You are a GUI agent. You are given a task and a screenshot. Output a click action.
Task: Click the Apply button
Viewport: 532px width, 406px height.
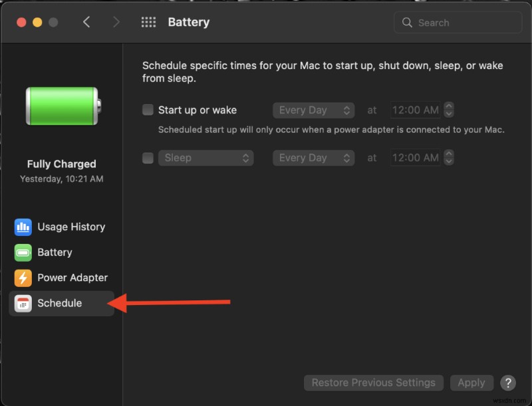click(x=472, y=383)
